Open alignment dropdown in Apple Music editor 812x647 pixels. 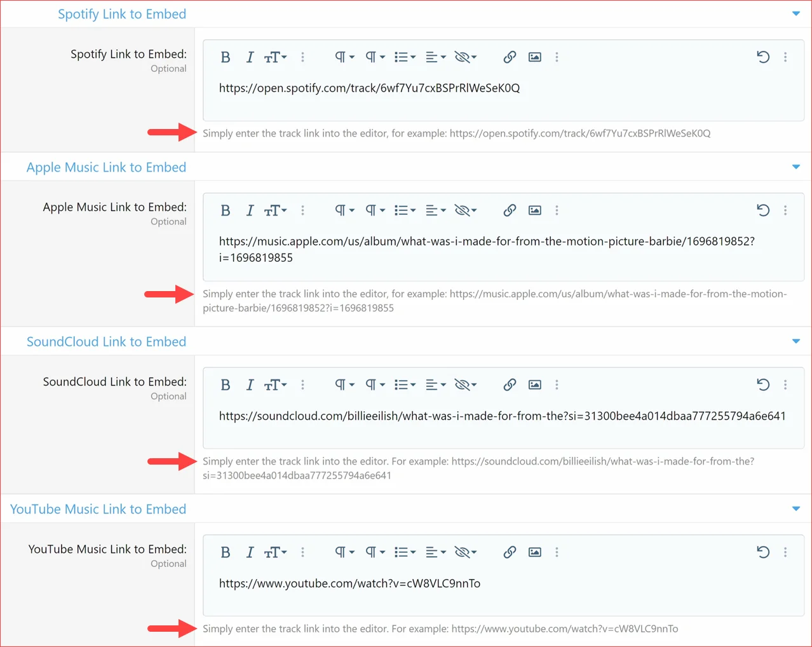pyautogui.click(x=435, y=210)
